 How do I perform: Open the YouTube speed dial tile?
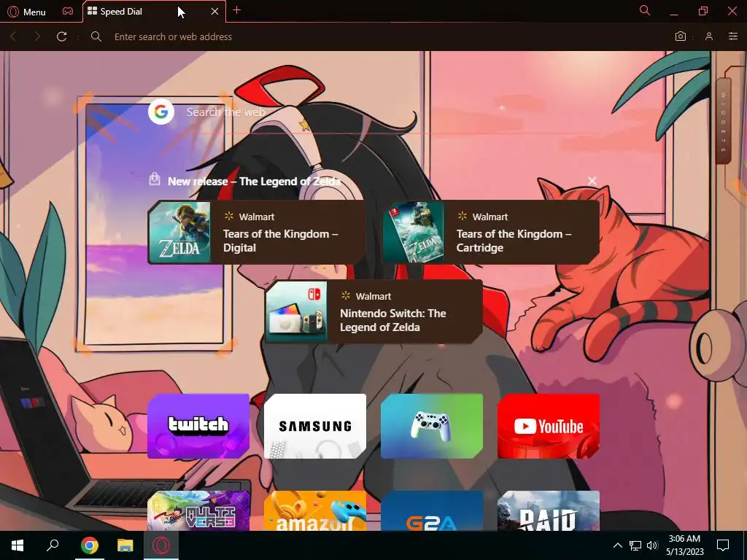[x=549, y=426]
